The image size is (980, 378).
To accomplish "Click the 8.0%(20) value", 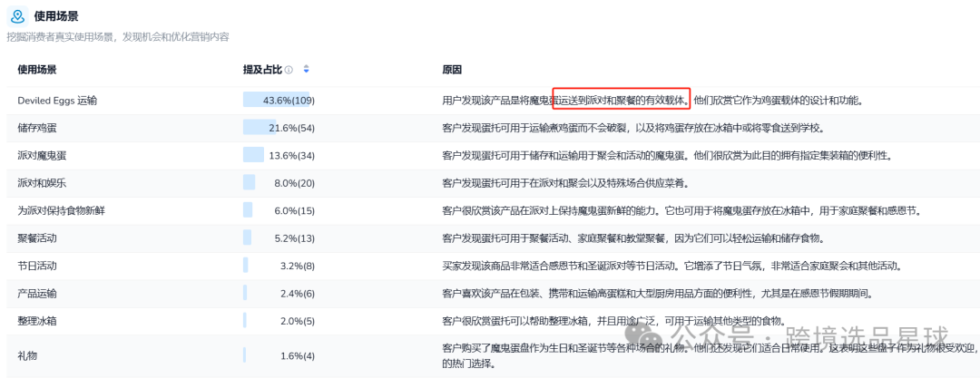I will coord(294,183).
